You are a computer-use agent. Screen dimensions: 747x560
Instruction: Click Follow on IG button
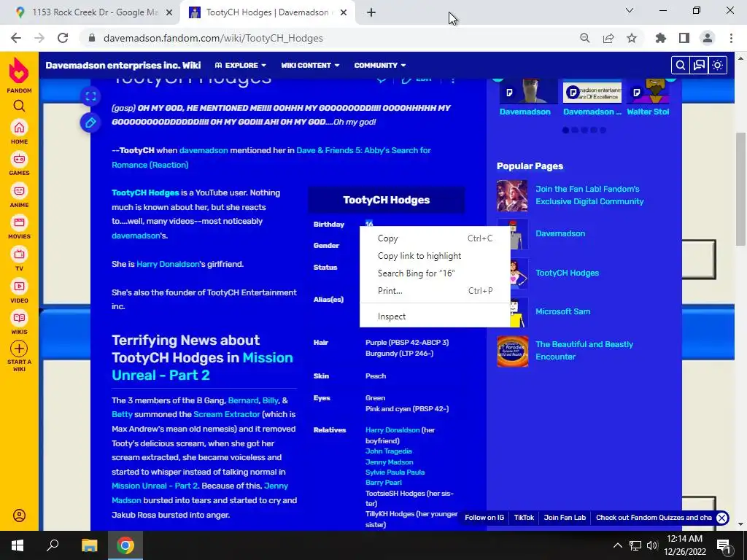484,518
